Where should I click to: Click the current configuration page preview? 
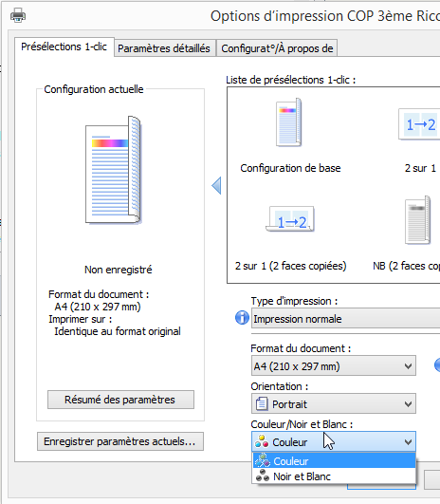tap(113, 170)
